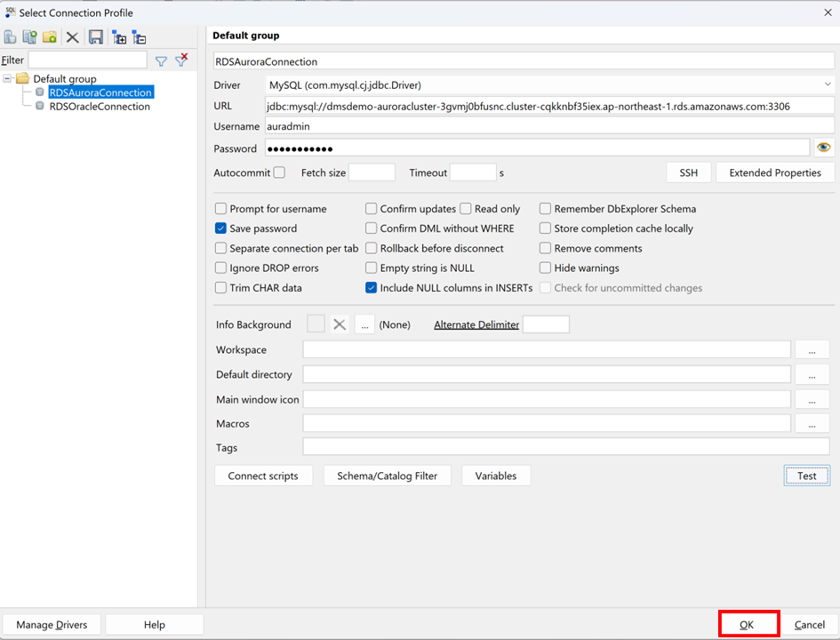Select RDSAuroraConnection in the tree
Image resolution: width=840 pixels, height=640 pixels.
pos(100,92)
